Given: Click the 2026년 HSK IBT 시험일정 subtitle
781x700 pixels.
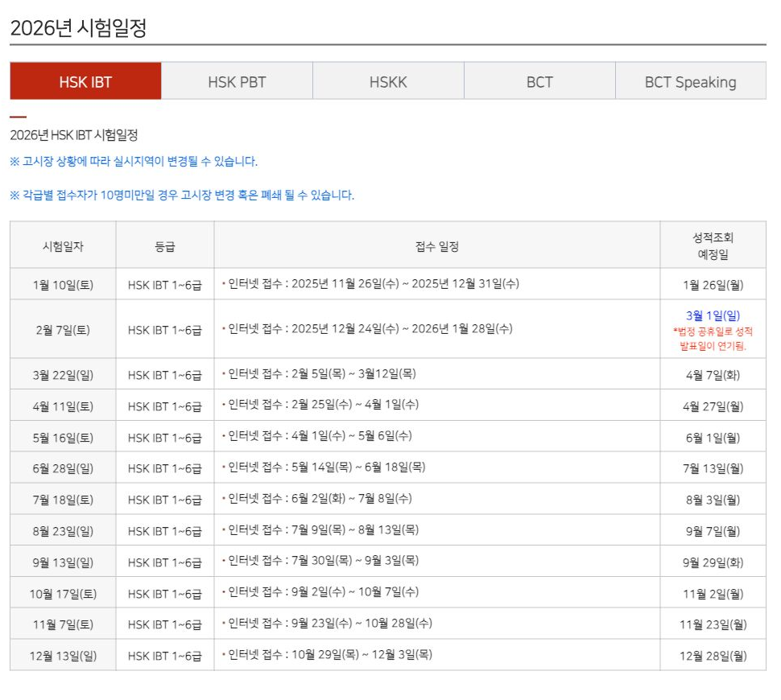Looking at the screenshot, I should [x=74, y=135].
